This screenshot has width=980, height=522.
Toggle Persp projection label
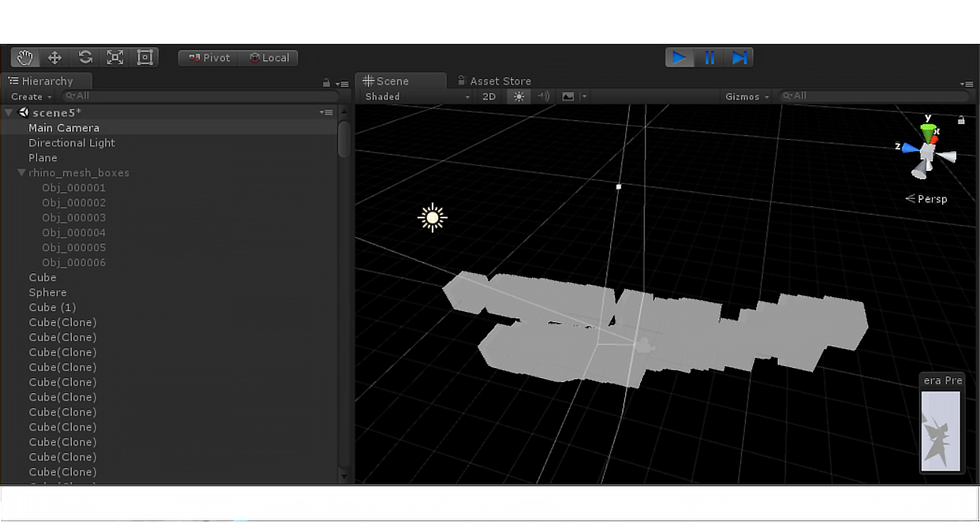(927, 199)
